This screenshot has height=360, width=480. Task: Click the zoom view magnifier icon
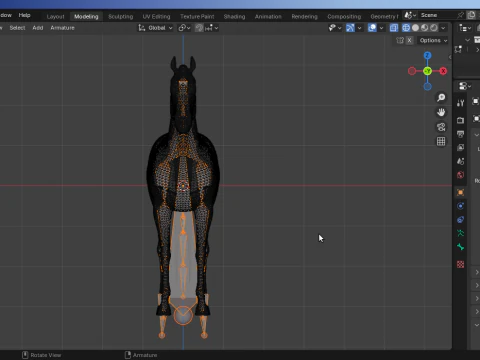coord(441,97)
